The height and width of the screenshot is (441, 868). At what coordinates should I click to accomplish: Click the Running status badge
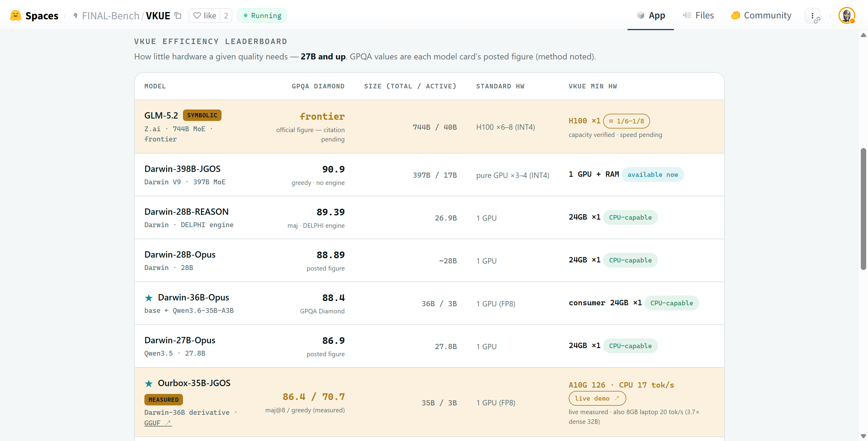(x=262, y=15)
